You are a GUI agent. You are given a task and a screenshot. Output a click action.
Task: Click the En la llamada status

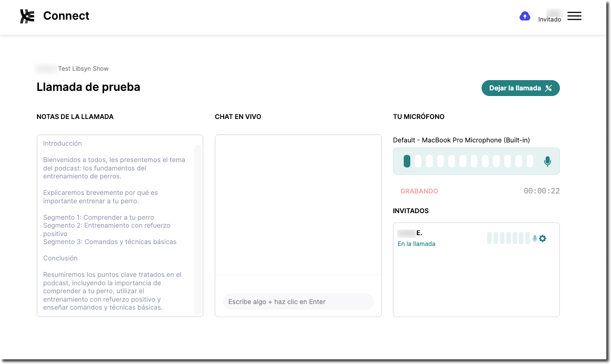[x=416, y=244]
